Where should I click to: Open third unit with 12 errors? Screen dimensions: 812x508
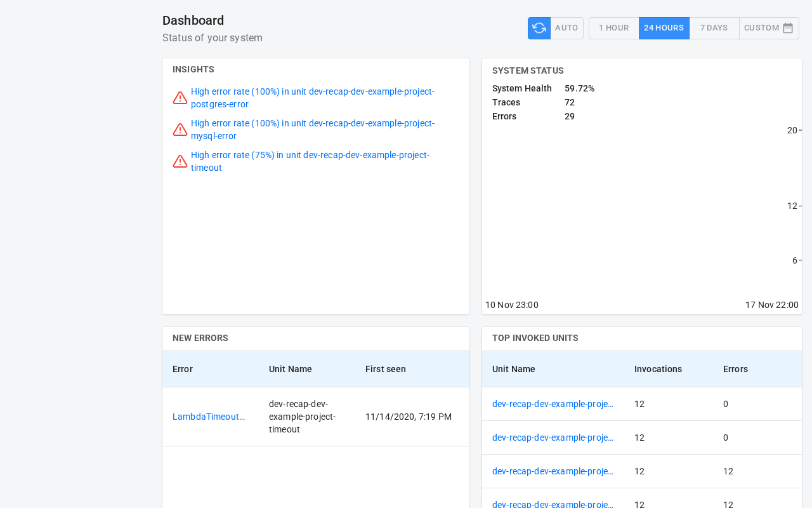553,471
